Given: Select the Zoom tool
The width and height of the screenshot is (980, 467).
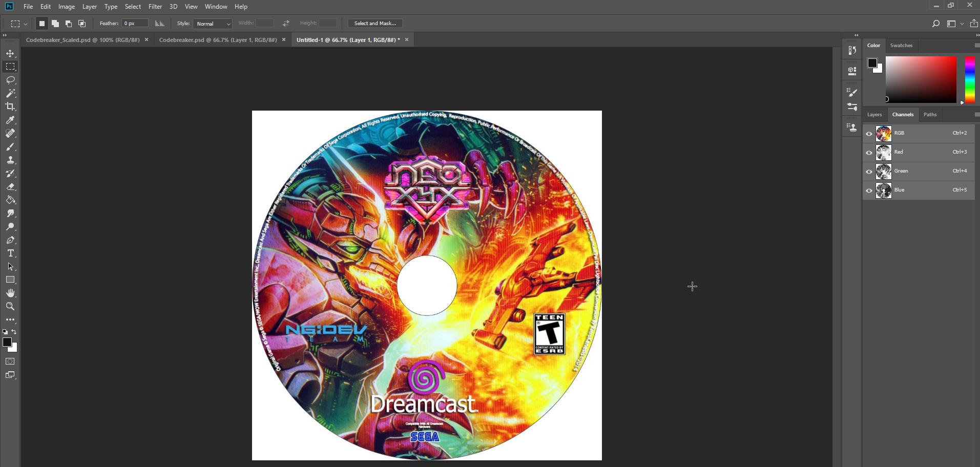Looking at the screenshot, I should (x=10, y=306).
